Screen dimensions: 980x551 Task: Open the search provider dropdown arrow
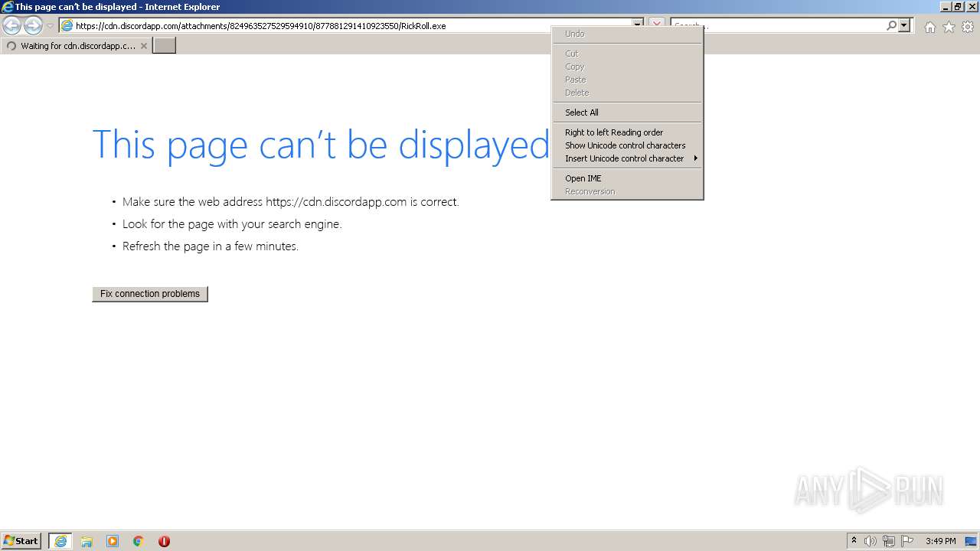point(904,26)
